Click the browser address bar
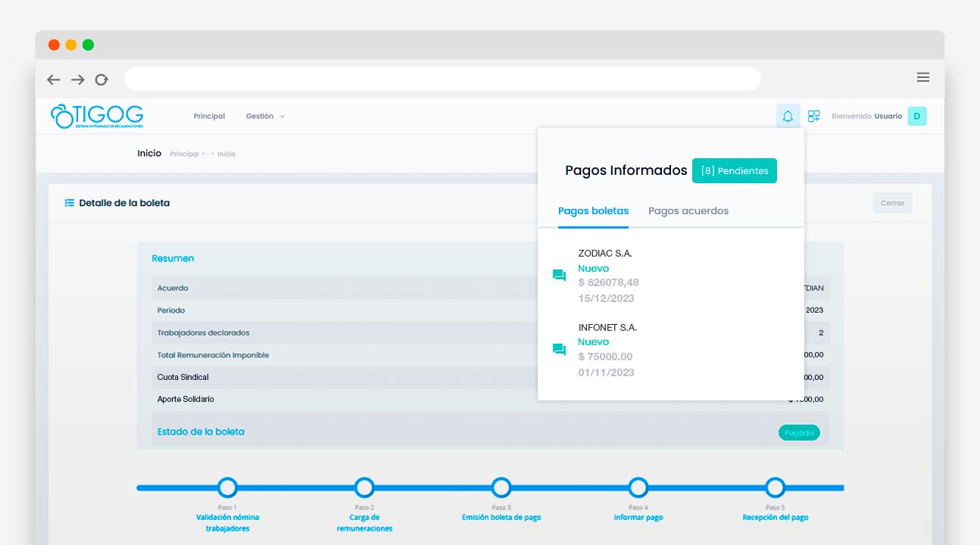Screen dimensions: 980x545 click(x=442, y=79)
